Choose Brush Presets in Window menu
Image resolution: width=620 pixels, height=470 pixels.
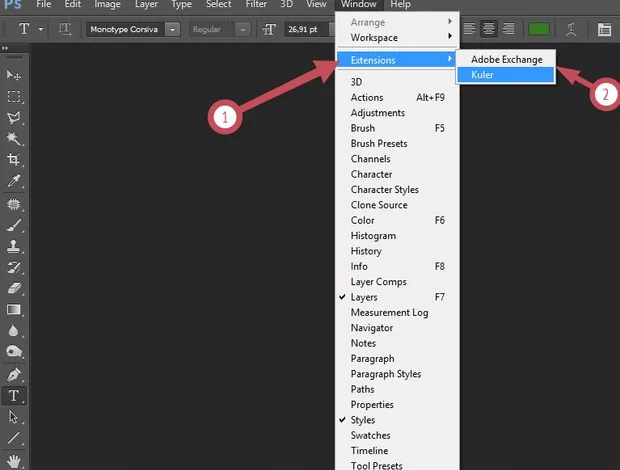(397, 143)
